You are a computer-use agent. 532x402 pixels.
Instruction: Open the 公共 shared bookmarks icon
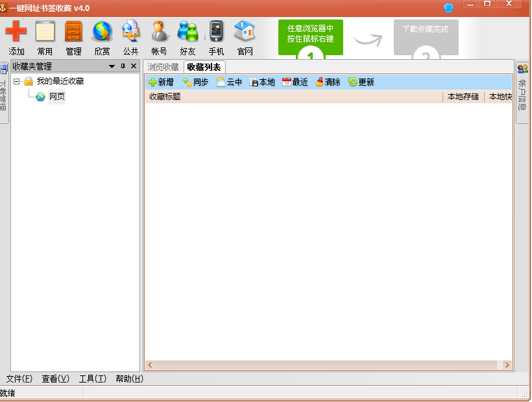[x=130, y=32]
